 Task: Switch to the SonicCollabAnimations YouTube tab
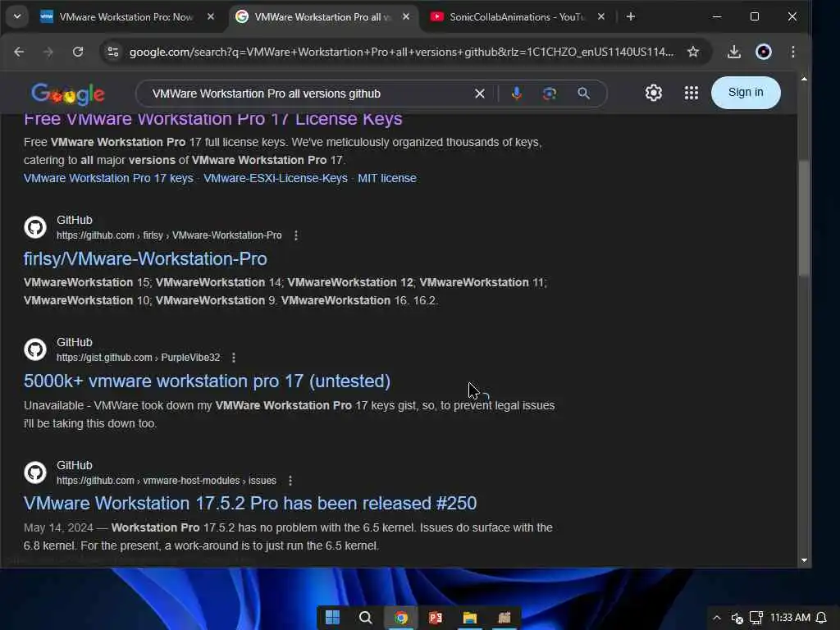(517, 16)
